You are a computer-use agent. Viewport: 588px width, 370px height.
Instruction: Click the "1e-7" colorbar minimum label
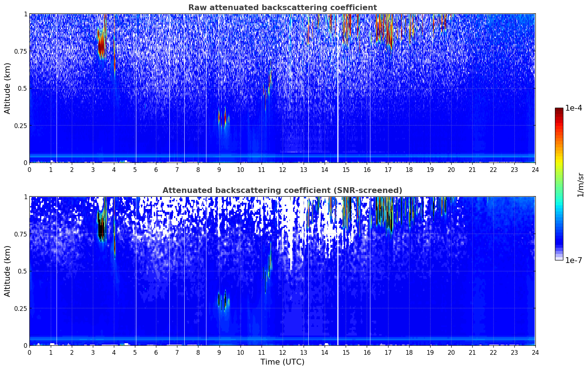(573, 260)
